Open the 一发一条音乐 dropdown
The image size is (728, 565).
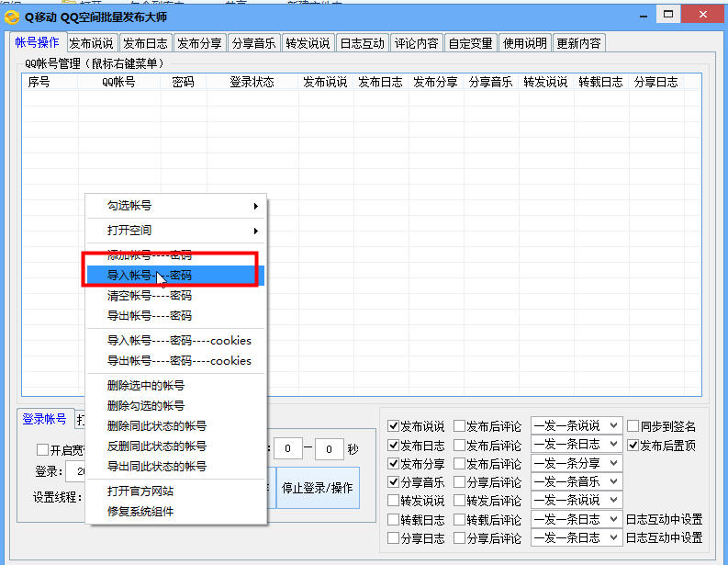[x=577, y=481]
